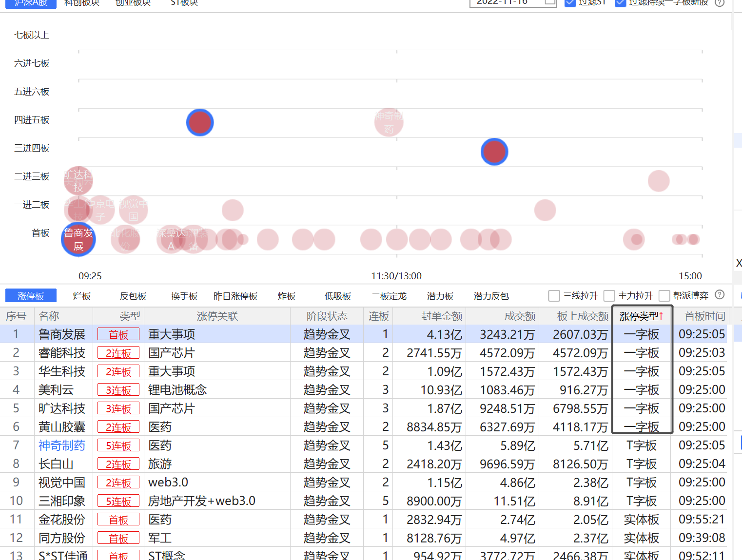Click the 5连板 tag of 三湘印象
Screen dimensions: 742x560
118,501
